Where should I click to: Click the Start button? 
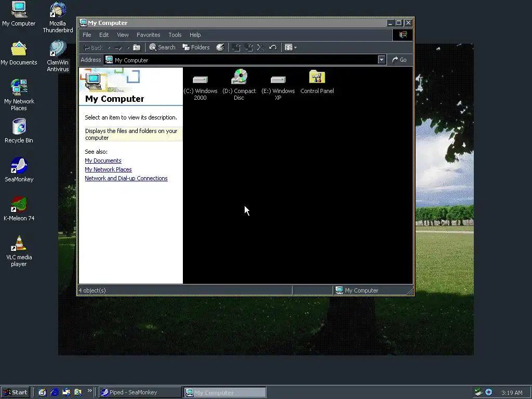pyautogui.click(x=15, y=392)
